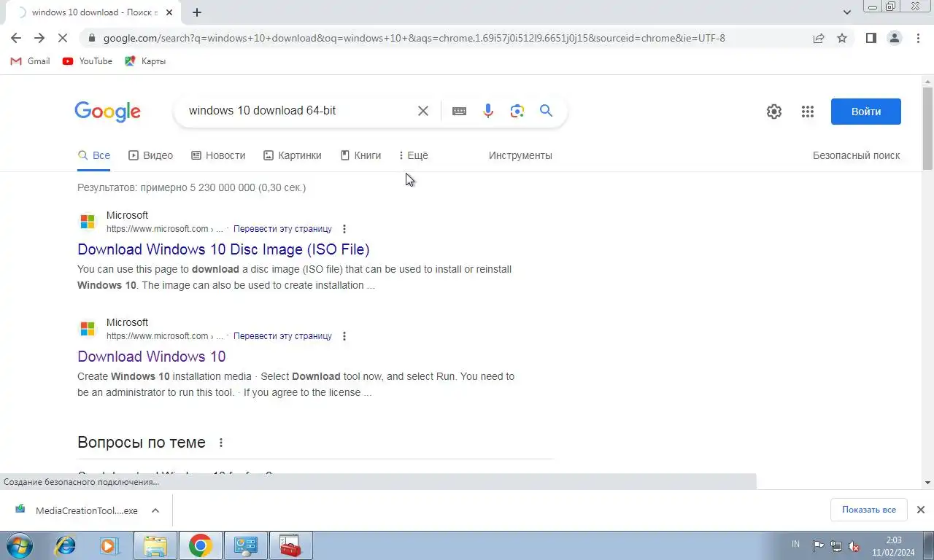Search by image with Google Lens
Image resolution: width=934 pixels, height=560 pixels.
click(x=517, y=111)
